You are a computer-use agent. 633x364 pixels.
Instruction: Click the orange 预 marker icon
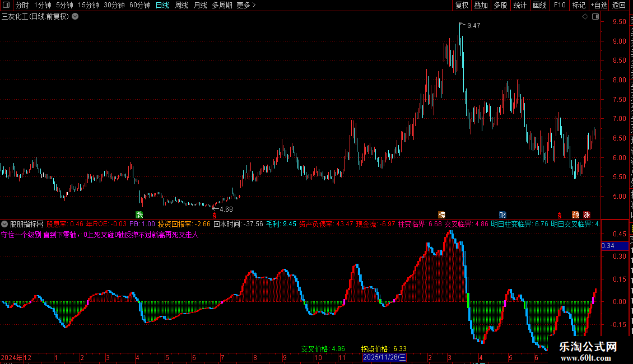tap(576, 214)
